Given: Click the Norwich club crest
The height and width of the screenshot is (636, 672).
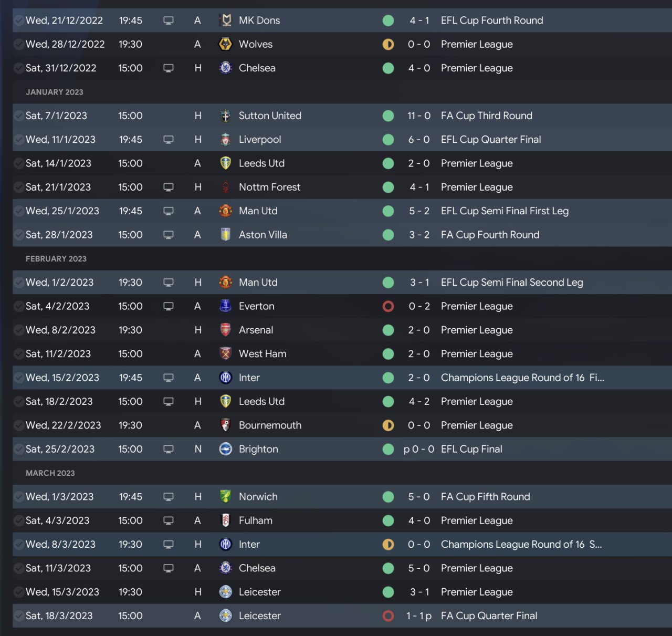Looking at the screenshot, I should click(226, 497).
